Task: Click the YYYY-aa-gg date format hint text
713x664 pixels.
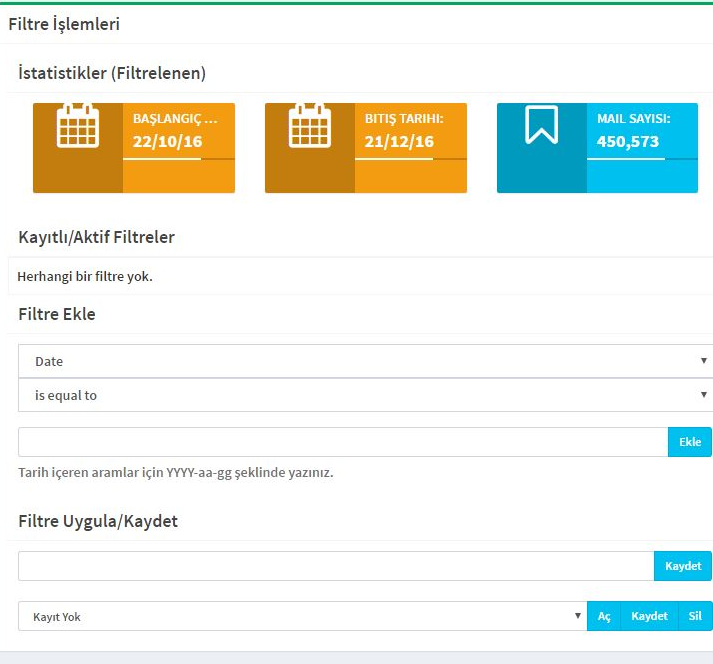Action: 175,472
